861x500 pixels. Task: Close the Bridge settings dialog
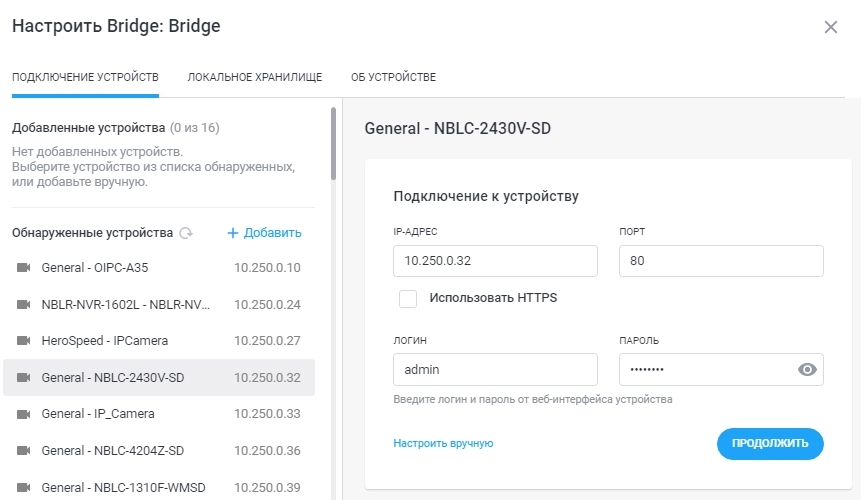click(x=830, y=27)
